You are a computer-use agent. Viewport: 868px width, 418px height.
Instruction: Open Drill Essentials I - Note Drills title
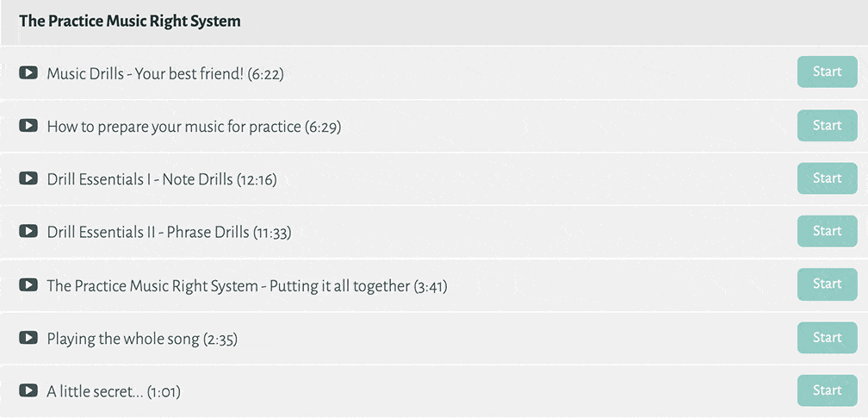[x=162, y=179]
